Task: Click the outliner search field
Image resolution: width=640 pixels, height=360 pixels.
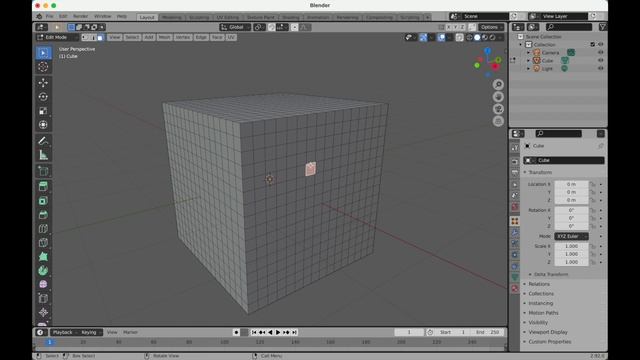Action: [x=569, y=27]
